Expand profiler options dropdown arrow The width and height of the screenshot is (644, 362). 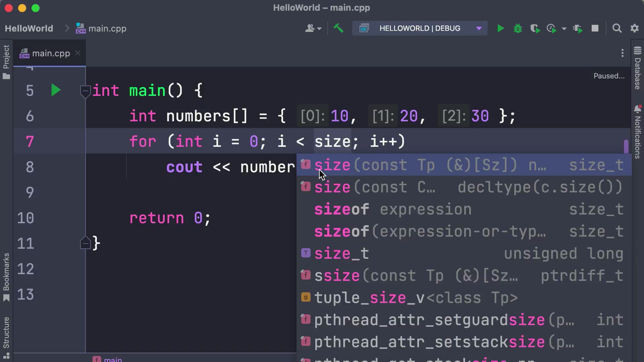coord(564,29)
